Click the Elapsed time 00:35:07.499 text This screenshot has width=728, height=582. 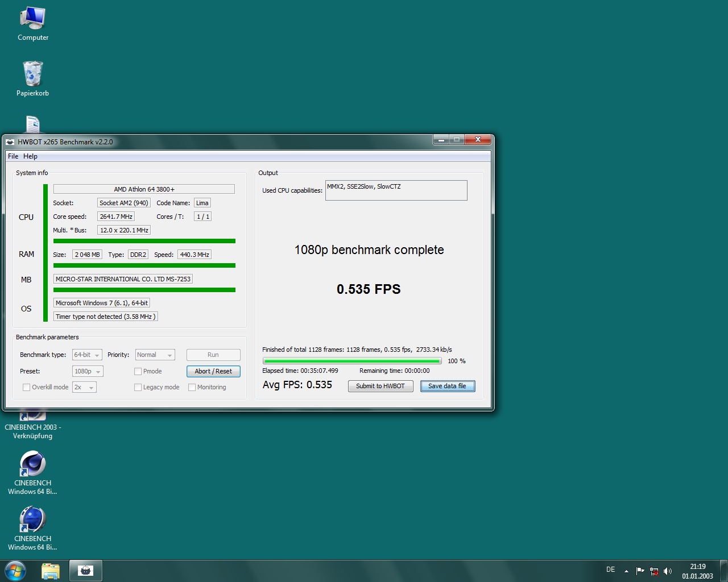(x=300, y=371)
